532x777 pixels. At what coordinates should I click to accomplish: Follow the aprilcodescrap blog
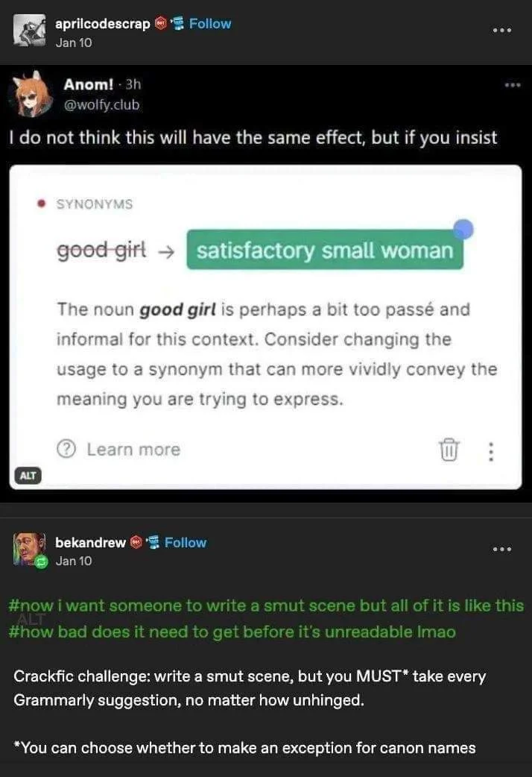pyautogui.click(x=209, y=23)
